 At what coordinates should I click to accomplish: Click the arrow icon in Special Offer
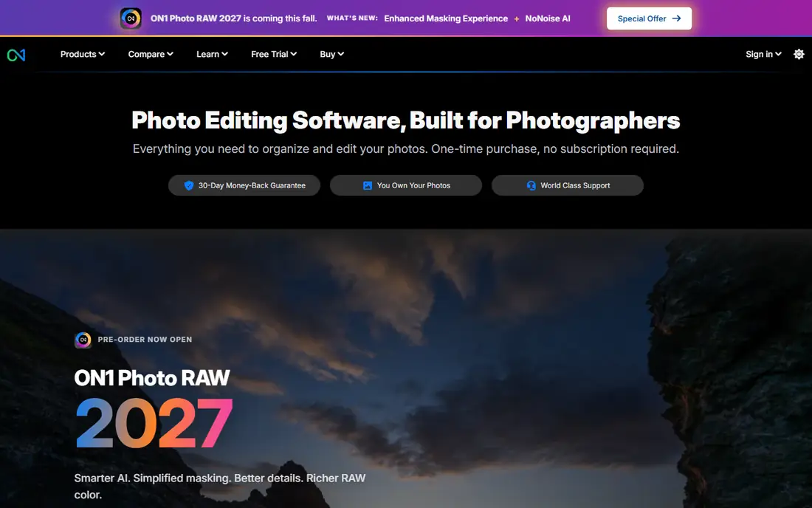[x=676, y=18]
